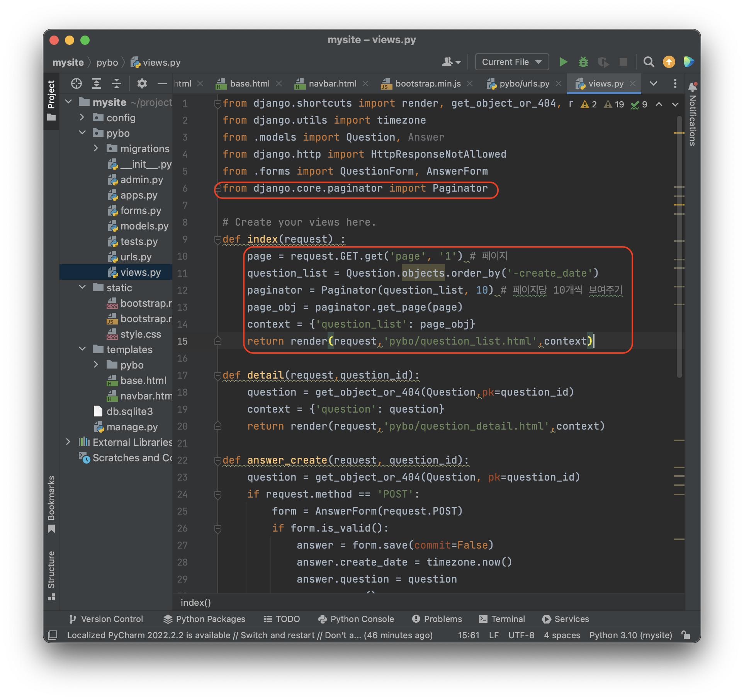Toggle read-only lock icon in status bar

[x=686, y=635]
